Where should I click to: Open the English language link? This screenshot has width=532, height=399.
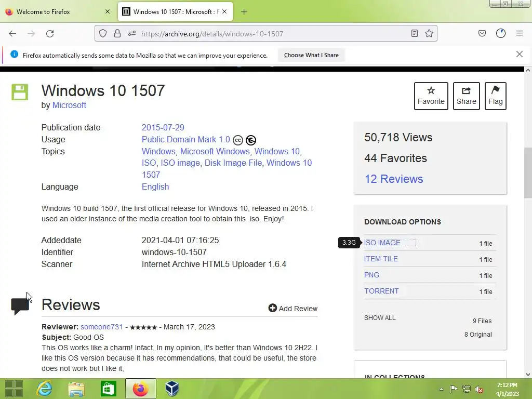(155, 187)
